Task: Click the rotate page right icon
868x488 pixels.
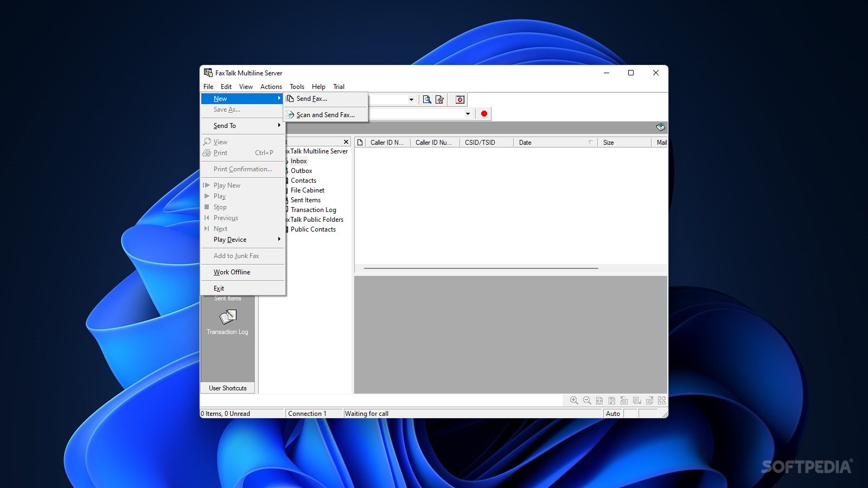Action: (x=649, y=401)
